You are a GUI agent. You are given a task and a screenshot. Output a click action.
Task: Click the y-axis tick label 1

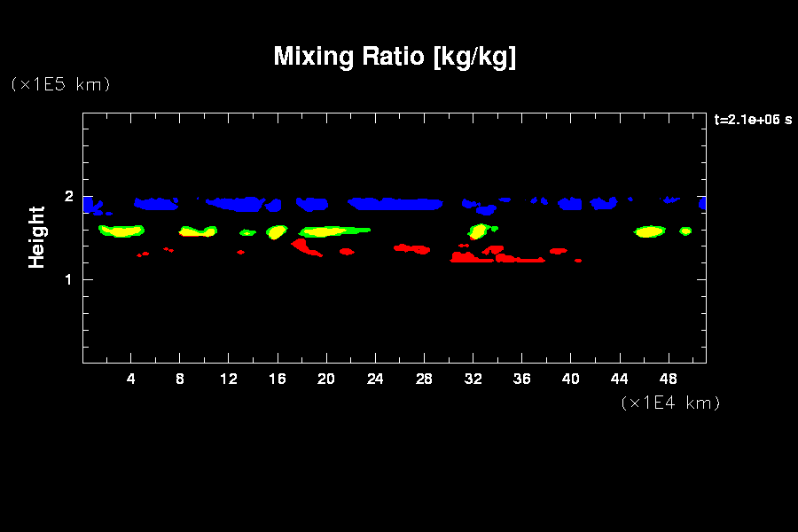[x=67, y=280]
